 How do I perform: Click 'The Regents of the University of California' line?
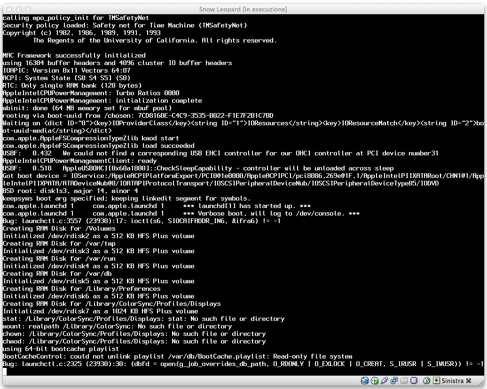click(155, 40)
